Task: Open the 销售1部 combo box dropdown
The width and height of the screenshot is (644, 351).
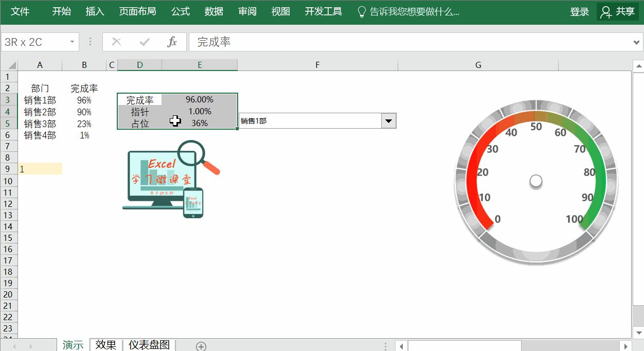Action: (x=388, y=120)
